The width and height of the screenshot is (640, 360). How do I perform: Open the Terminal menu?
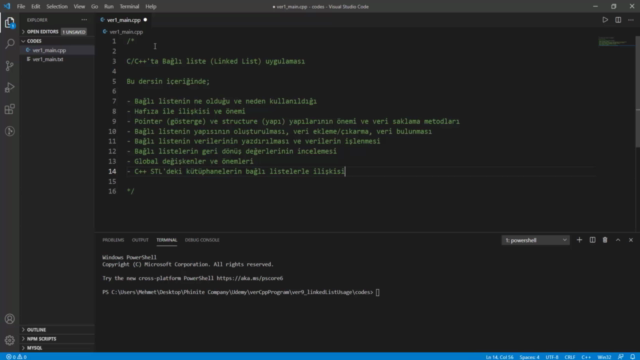129,7
